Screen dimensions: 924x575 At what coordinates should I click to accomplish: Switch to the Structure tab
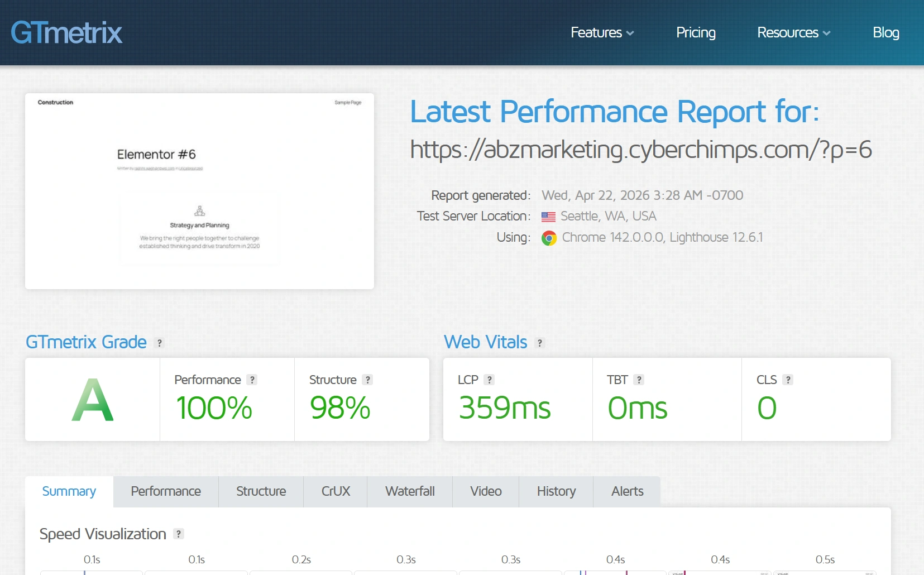(261, 491)
